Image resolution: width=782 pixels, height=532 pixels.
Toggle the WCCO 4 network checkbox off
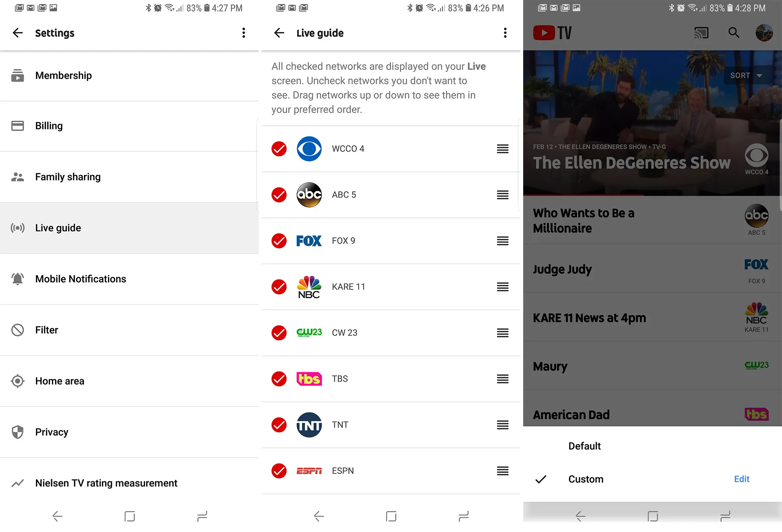278,149
